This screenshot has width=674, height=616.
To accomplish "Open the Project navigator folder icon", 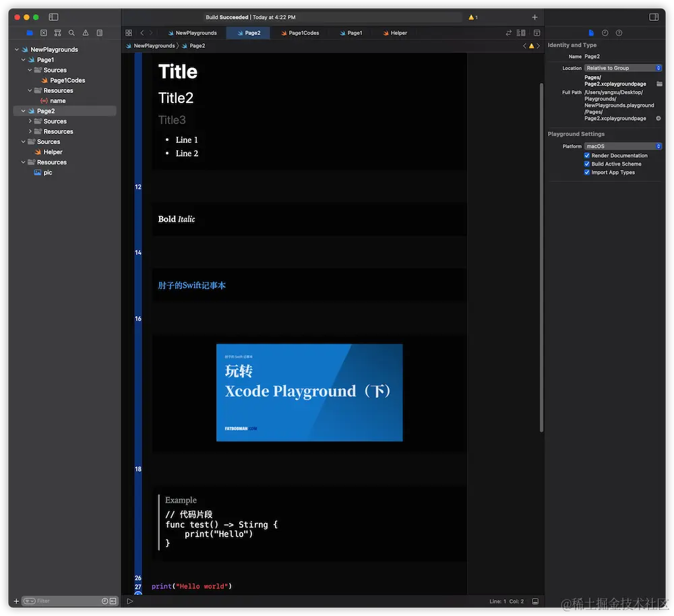I will pos(30,32).
